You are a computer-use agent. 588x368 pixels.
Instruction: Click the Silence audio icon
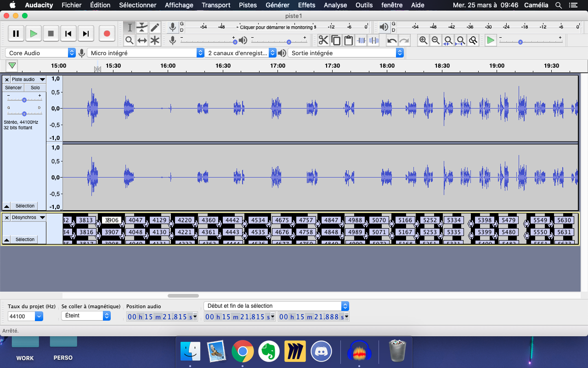[x=373, y=40]
